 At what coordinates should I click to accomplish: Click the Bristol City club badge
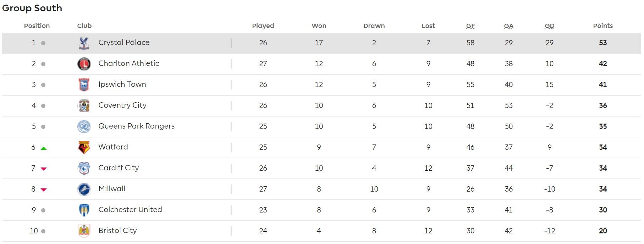(84, 231)
